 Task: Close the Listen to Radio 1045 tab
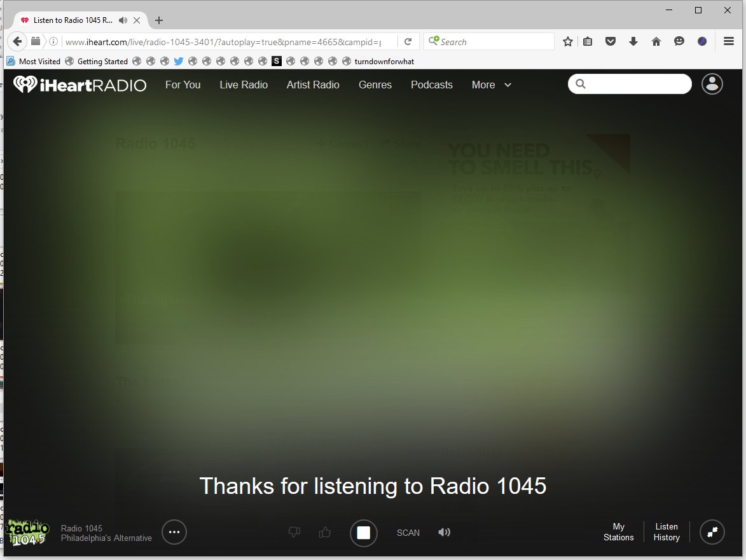(137, 20)
